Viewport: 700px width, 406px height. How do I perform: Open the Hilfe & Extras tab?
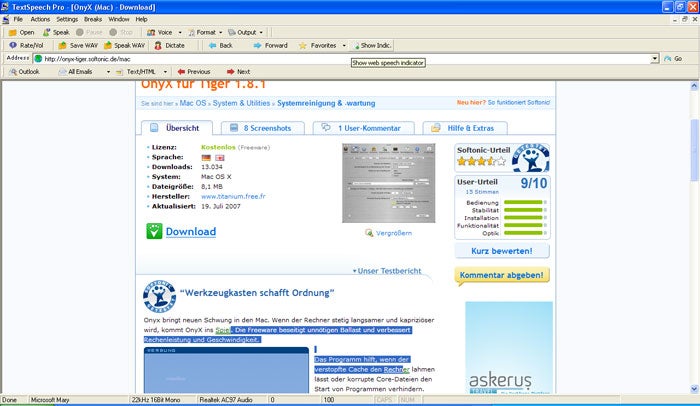click(x=465, y=128)
